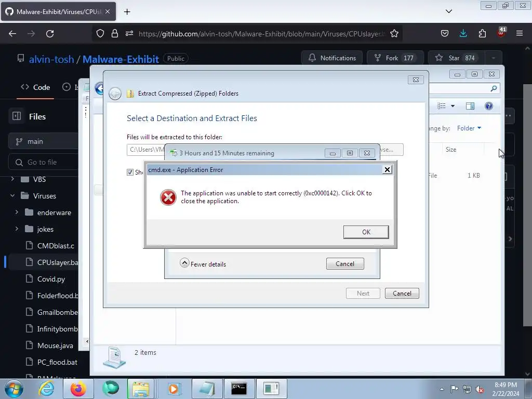Open Windows Explorer from the taskbar
Viewport: 532px width, 399px height.
[141, 389]
